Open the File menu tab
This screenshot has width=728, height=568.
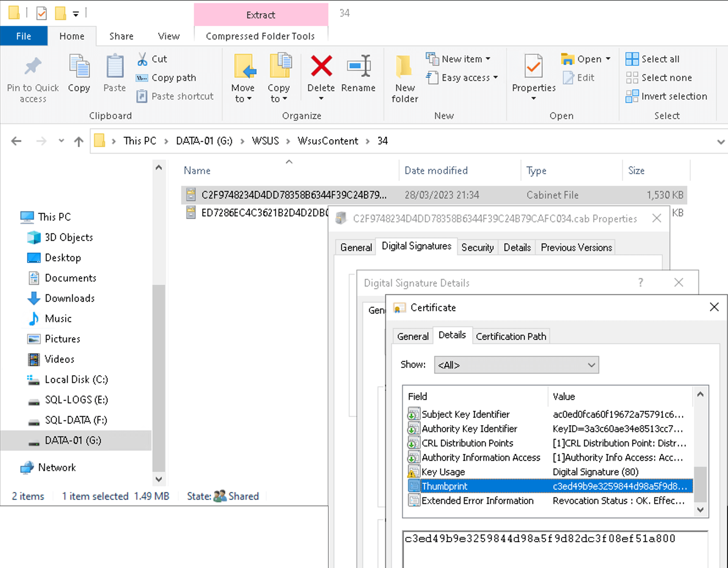(x=24, y=36)
